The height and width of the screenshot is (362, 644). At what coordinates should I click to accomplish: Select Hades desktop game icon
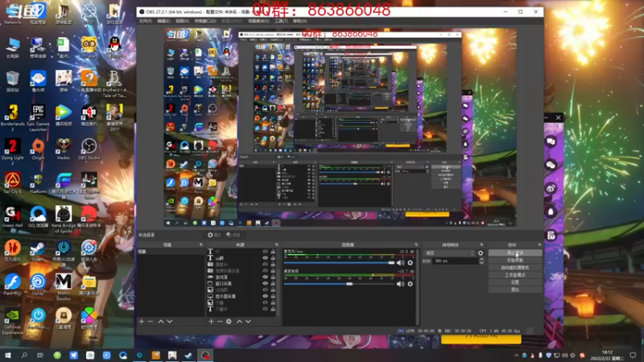tap(64, 149)
